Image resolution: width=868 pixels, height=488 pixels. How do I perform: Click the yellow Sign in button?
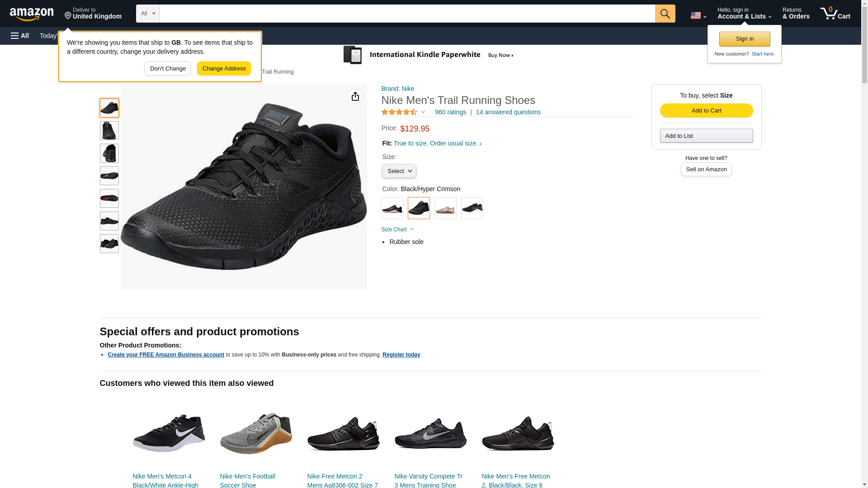pos(744,39)
